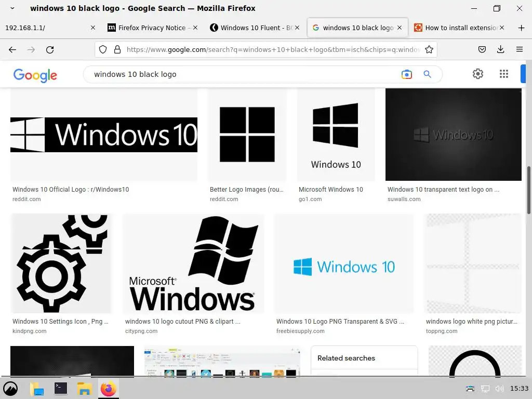
Task: Click kindpng.com source text
Action: [x=29, y=331]
